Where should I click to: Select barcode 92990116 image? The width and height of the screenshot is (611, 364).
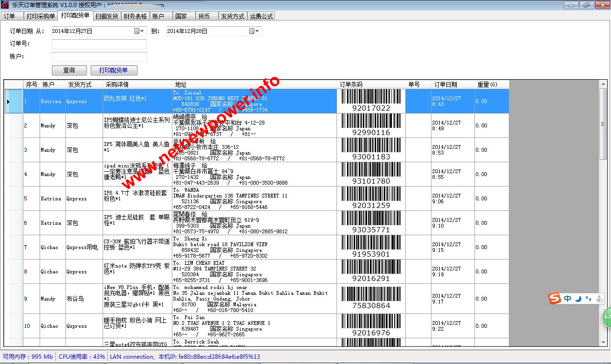click(371, 125)
